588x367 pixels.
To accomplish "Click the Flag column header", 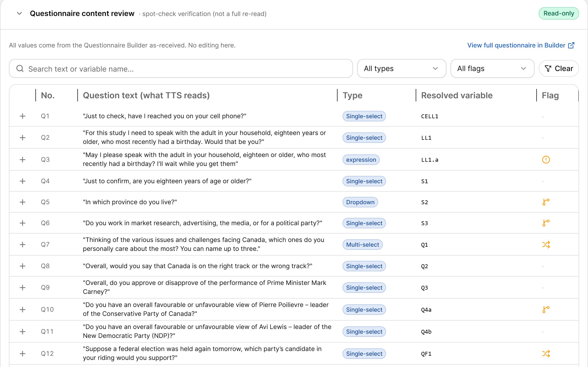I will (550, 95).
